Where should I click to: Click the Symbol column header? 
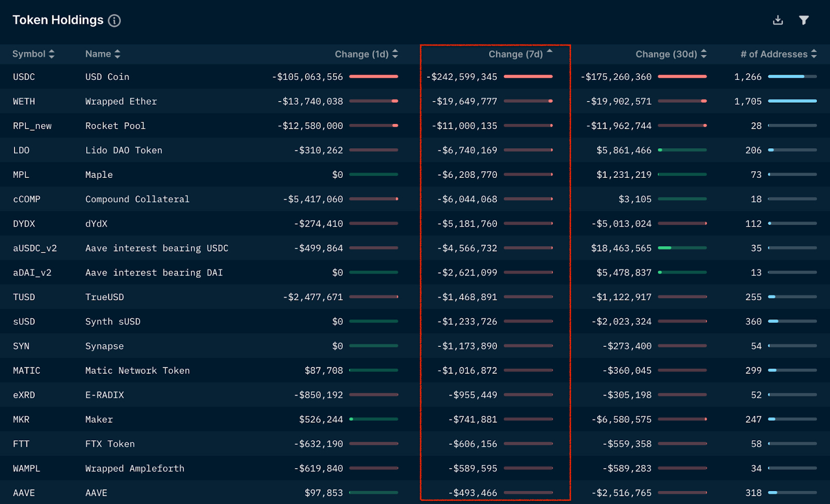click(x=29, y=54)
